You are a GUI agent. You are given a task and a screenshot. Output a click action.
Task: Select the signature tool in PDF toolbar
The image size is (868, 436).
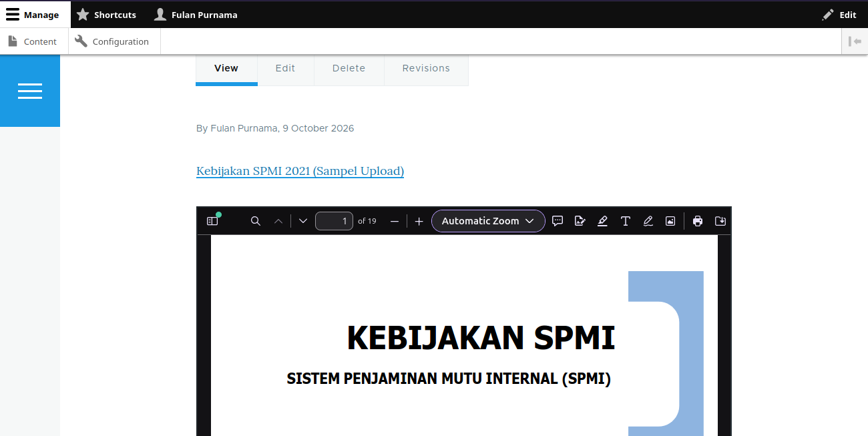click(x=580, y=221)
